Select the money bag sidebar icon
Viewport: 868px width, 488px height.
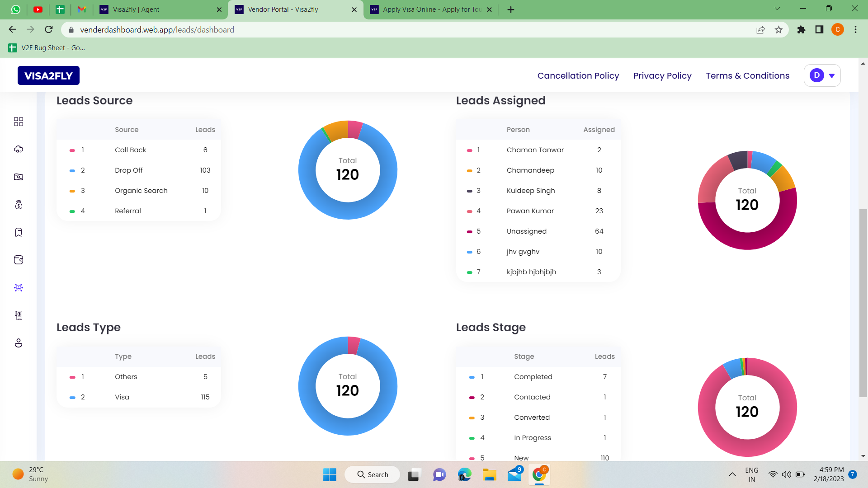click(19, 205)
